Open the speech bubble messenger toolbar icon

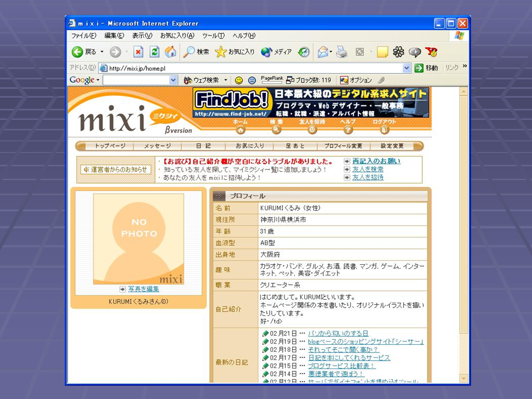(x=415, y=52)
